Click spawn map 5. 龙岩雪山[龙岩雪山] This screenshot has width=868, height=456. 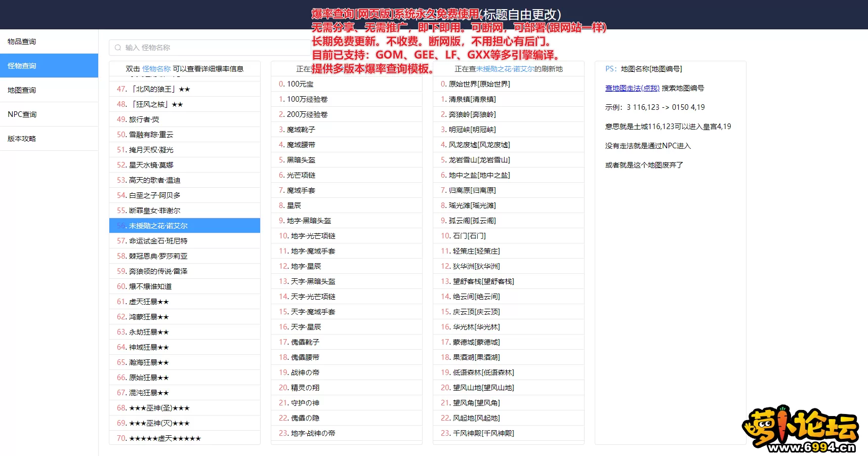pos(509,160)
